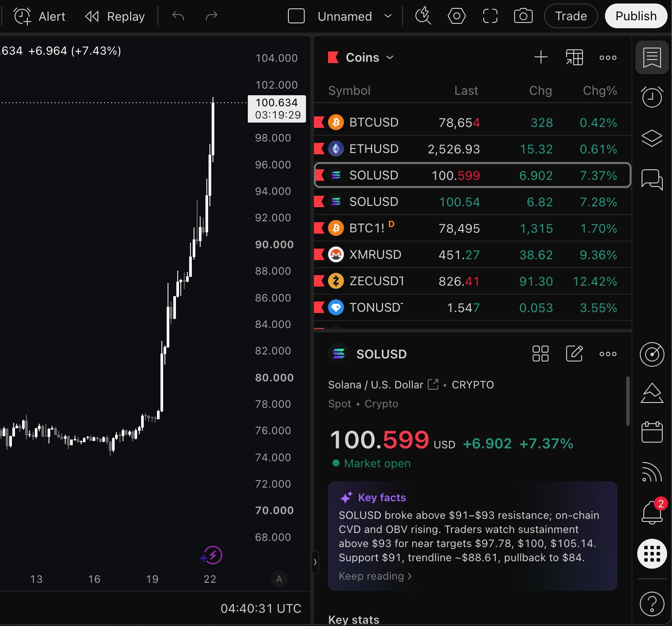Collapse the right panel arrow

(315, 562)
